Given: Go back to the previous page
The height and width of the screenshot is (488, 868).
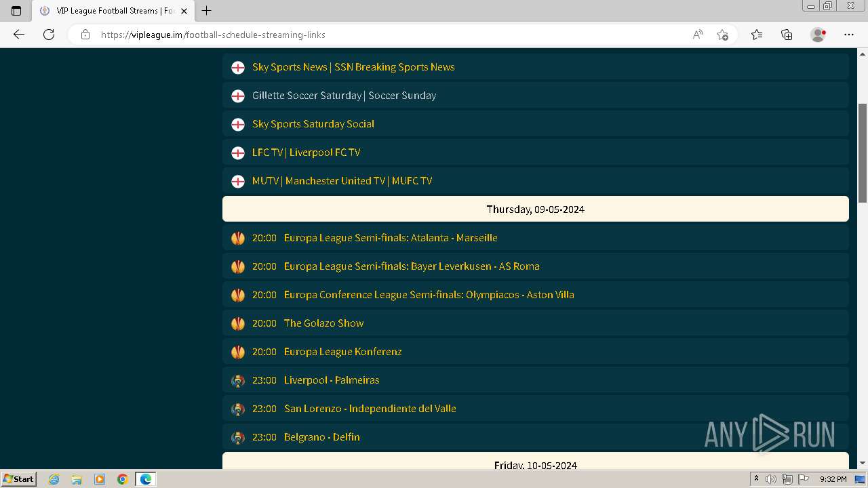Looking at the screenshot, I should (19, 35).
